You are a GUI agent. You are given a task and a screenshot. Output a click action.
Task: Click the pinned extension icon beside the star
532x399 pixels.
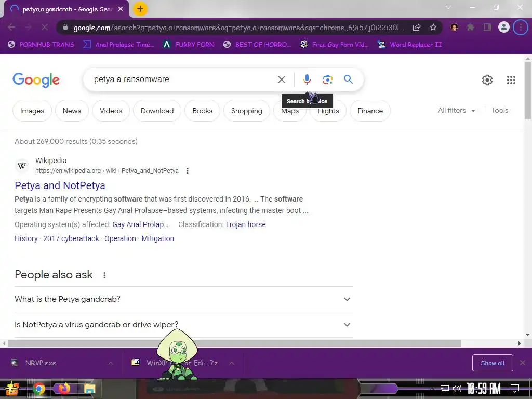(x=454, y=27)
